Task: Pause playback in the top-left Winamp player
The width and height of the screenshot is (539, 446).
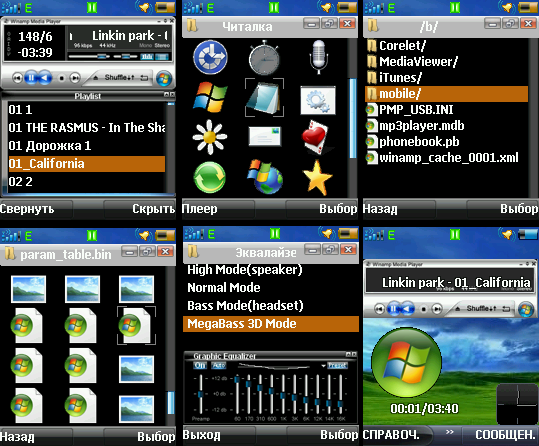Action: tap(31, 78)
